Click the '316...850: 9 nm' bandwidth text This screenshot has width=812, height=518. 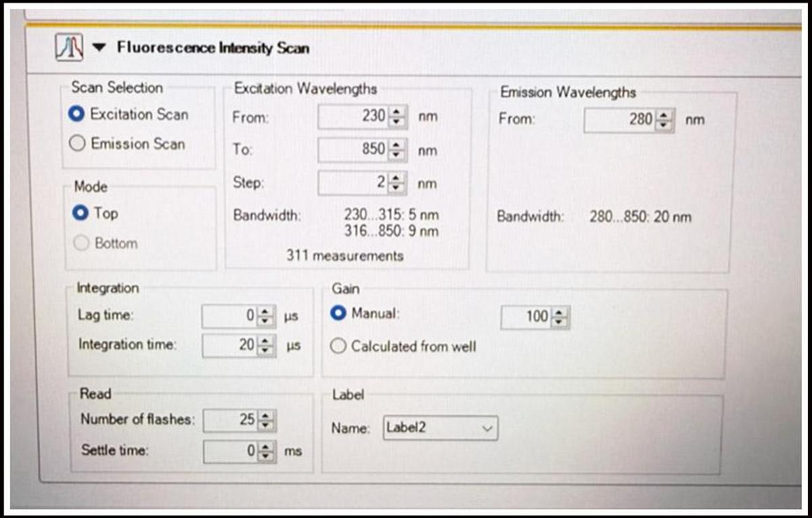[391, 231]
